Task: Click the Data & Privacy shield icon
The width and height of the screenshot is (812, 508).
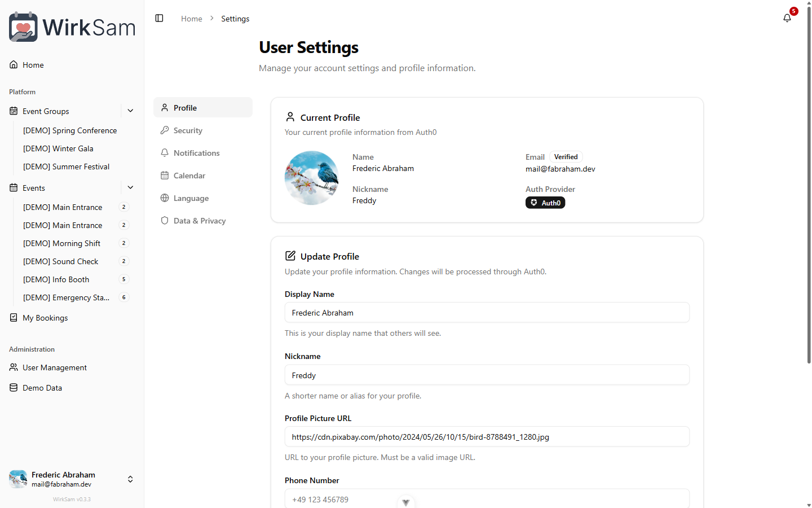Action: 165,221
